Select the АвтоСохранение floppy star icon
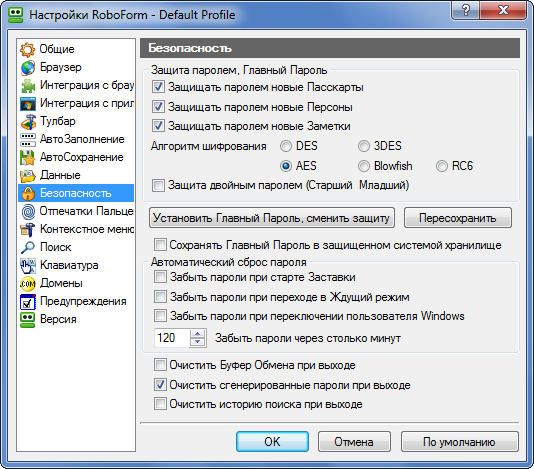The height and width of the screenshot is (469, 534). (28, 157)
